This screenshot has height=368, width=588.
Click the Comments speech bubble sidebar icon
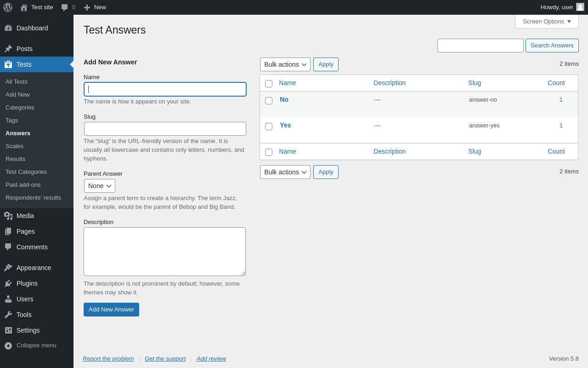pyautogui.click(x=8, y=247)
